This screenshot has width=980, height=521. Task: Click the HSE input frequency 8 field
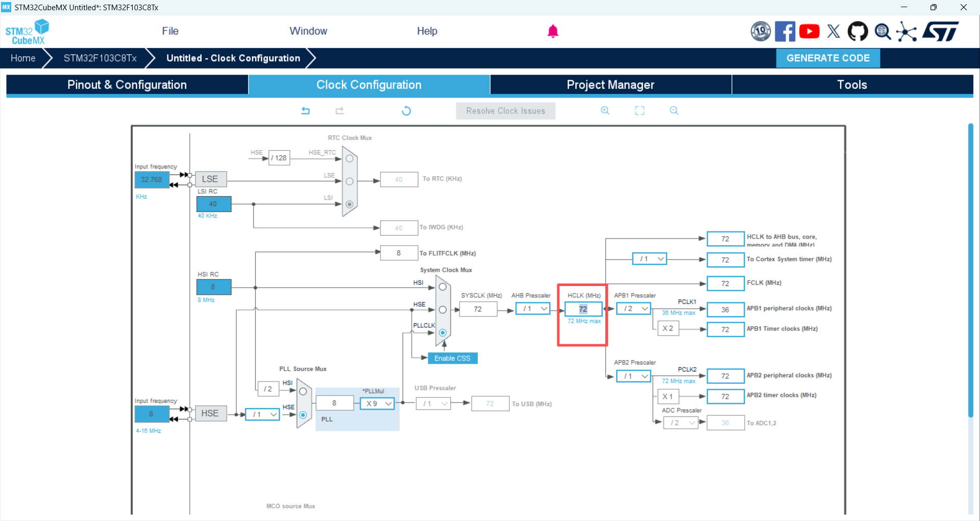point(152,414)
